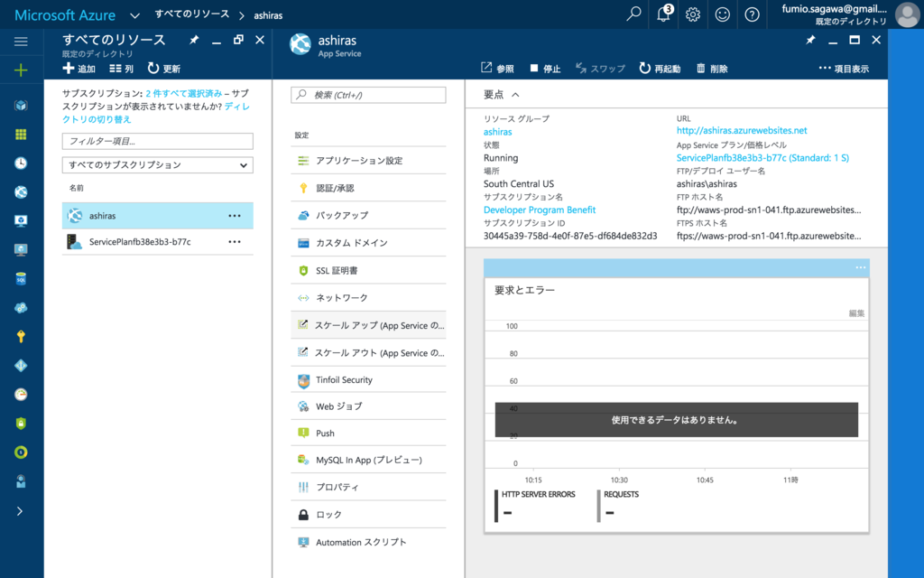The height and width of the screenshot is (578, 924).
Task: Open the help question mark icon
Action: coord(752,14)
